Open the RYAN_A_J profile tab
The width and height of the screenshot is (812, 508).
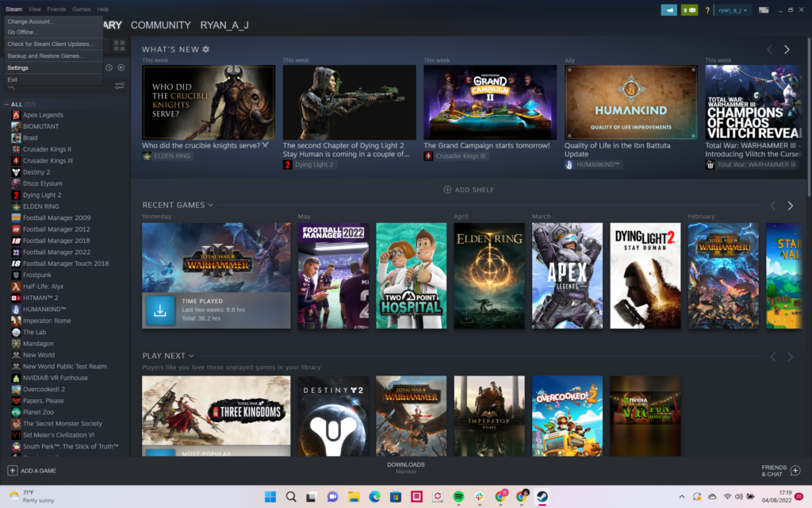[224, 25]
